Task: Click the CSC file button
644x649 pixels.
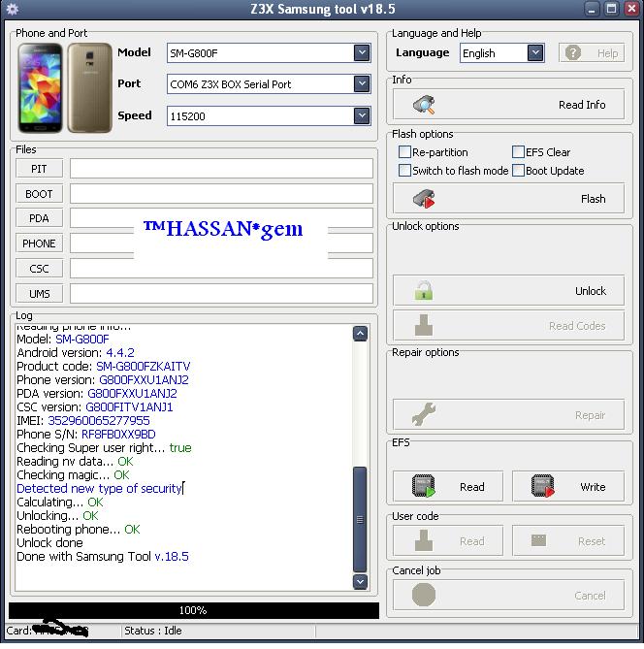Action: [40, 269]
